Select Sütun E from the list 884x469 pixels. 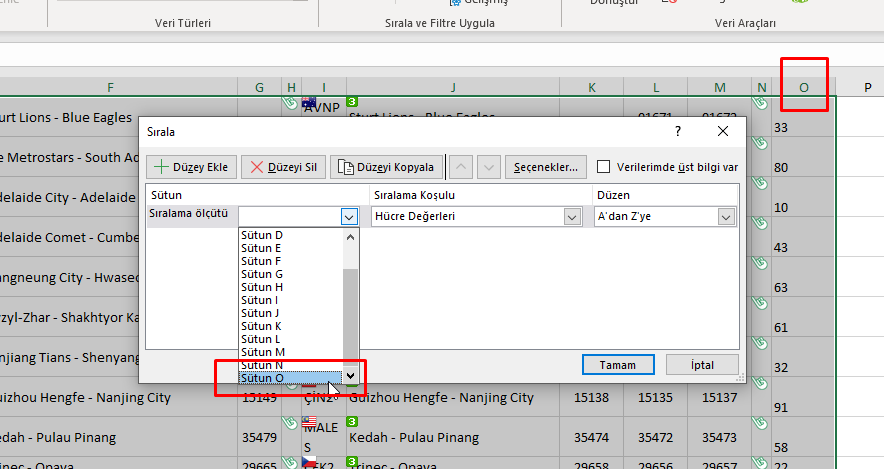(290, 248)
